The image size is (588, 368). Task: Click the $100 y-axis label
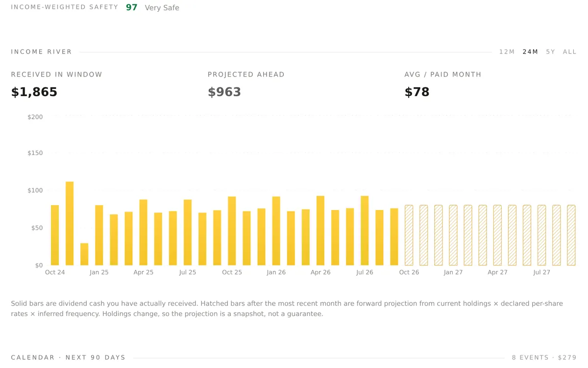pos(35,190)
